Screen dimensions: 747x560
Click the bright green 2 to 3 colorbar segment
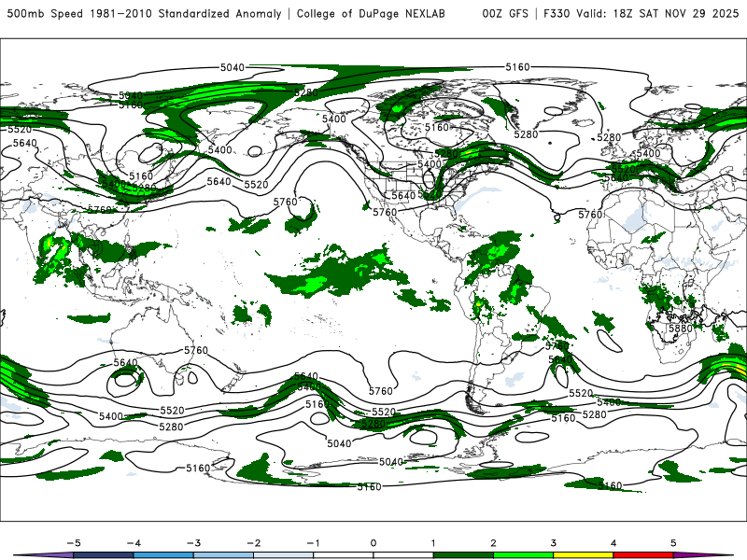[523, 555]
